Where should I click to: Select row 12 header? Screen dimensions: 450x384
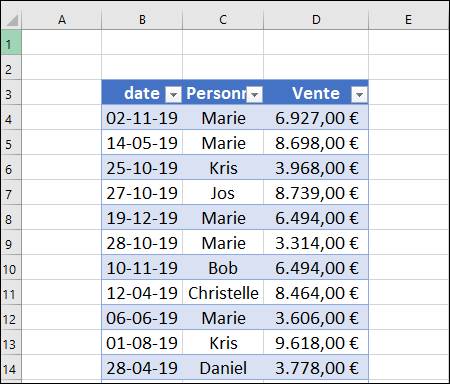click(x=11, y=317)
